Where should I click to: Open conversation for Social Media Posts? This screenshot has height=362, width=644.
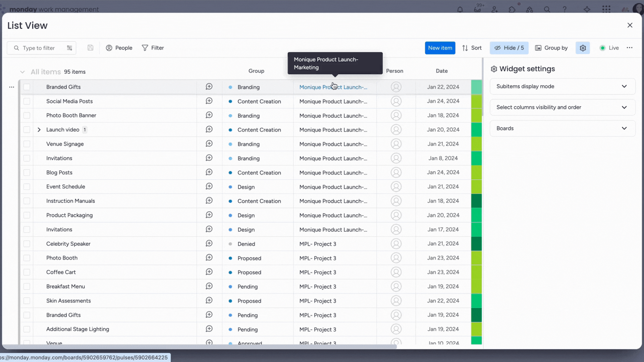coord(209,101)
